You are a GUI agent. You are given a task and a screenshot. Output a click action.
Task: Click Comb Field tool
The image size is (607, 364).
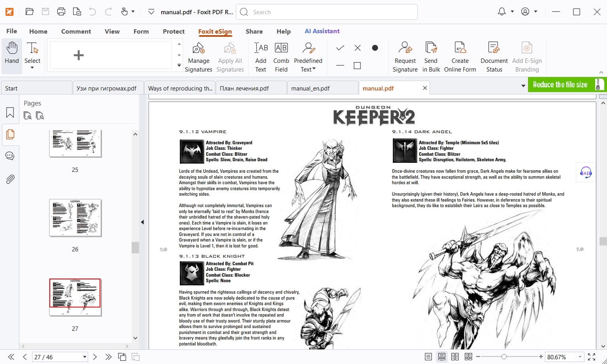point(281,57)
